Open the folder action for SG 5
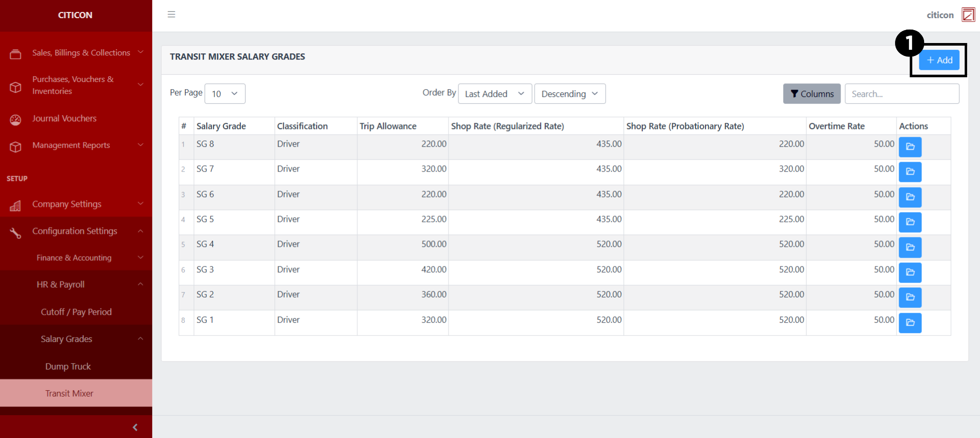Image resolution: width=980 pixels, height=438 pixels. [x=910, y=222]
